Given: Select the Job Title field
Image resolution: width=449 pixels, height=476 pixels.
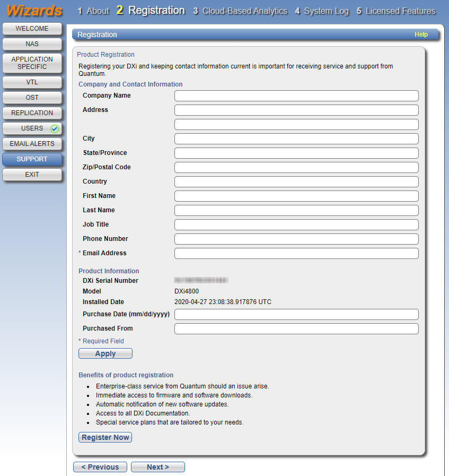Looking at the screenshot, I should 296,224.
